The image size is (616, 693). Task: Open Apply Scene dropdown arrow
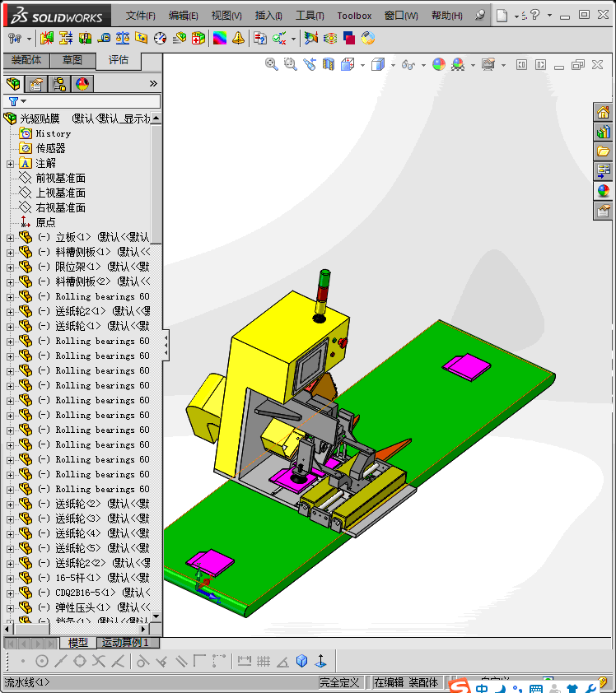click(x=473, y=65)
